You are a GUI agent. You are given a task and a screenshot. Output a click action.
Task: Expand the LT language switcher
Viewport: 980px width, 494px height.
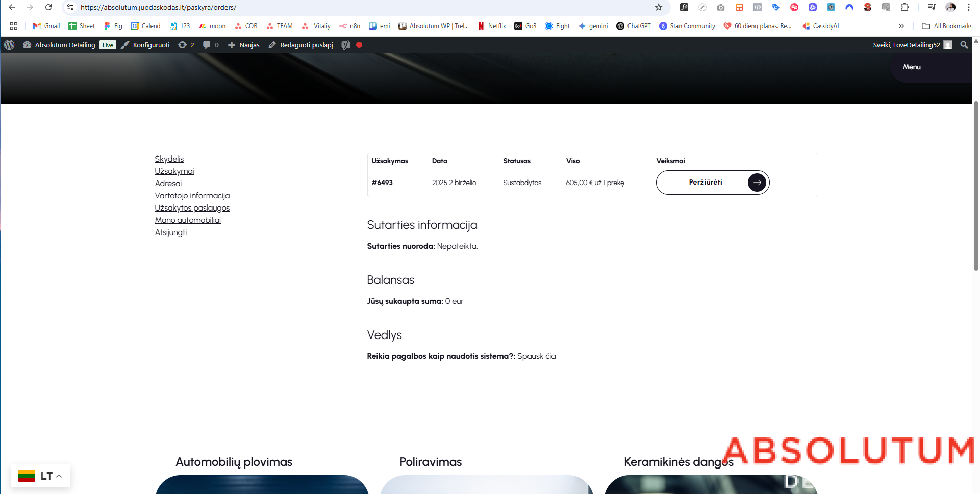tap(40, 476)
